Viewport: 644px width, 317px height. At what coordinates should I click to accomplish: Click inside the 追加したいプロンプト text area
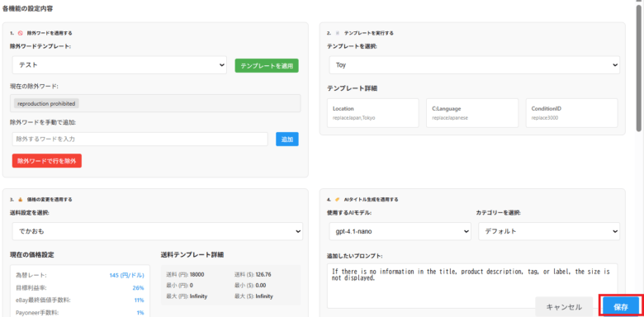472,286
